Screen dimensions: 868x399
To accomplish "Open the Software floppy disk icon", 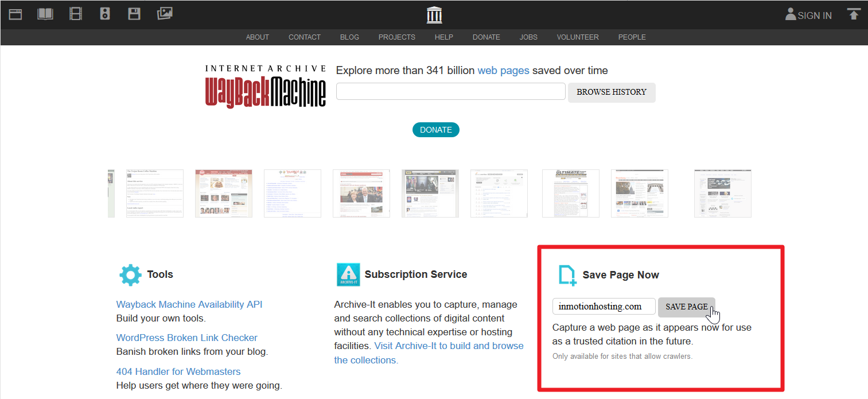I will pos(134,14).
